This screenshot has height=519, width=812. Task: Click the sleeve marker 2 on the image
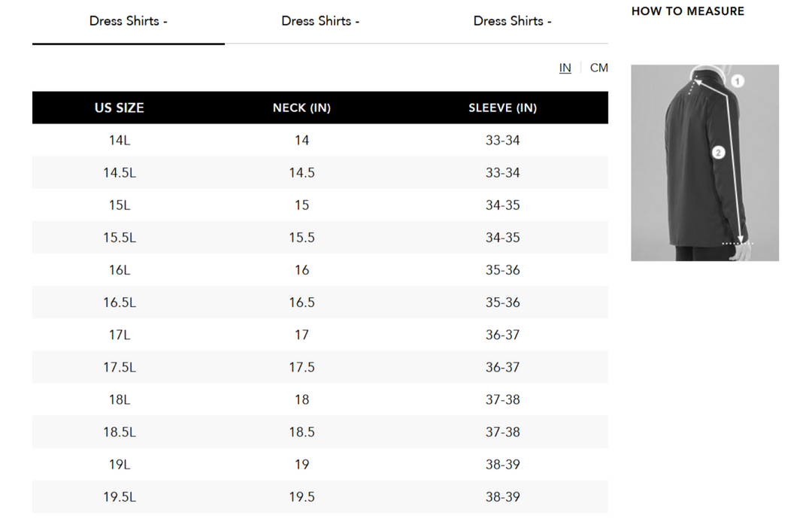(718, 153)
